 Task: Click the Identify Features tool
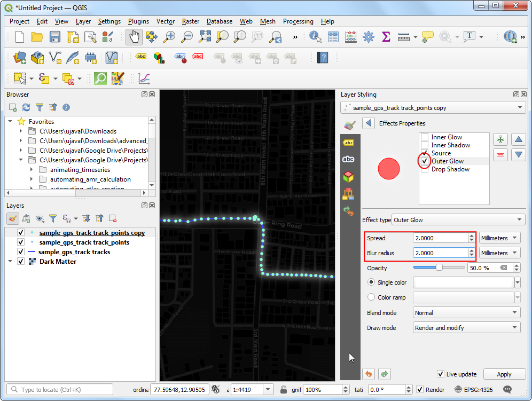coord(315,37)
